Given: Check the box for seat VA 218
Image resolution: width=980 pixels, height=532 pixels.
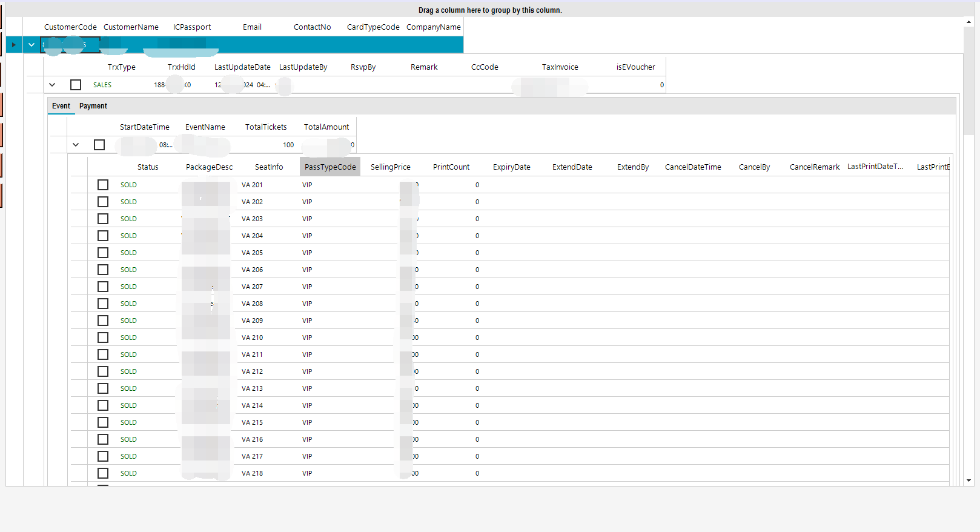Looking at the screenshot, I should [103, 473].
